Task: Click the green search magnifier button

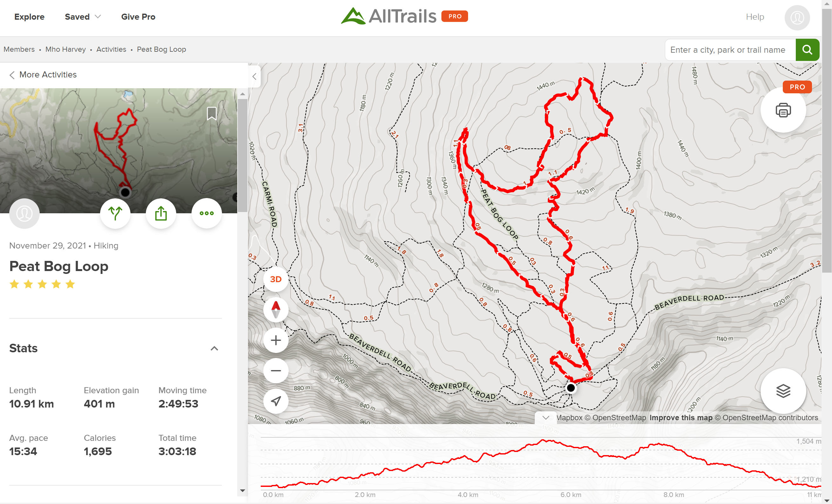Action: (807, 50)
